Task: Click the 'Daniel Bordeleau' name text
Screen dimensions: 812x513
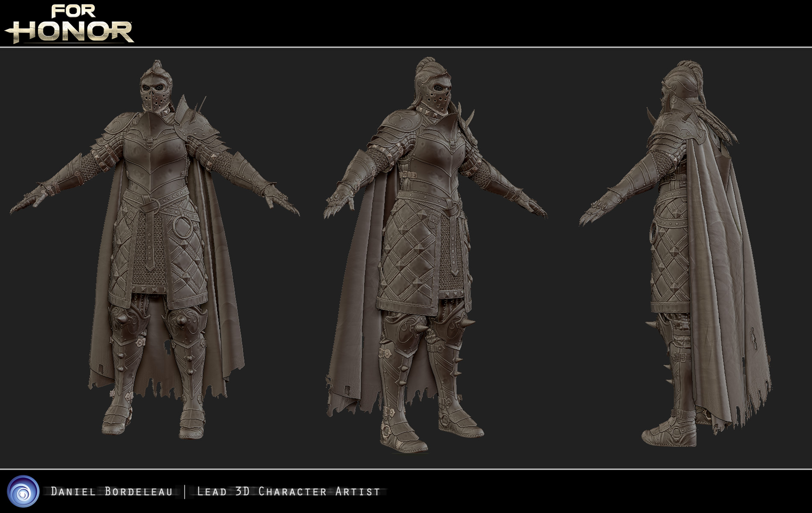Action: tap(112, 492)
